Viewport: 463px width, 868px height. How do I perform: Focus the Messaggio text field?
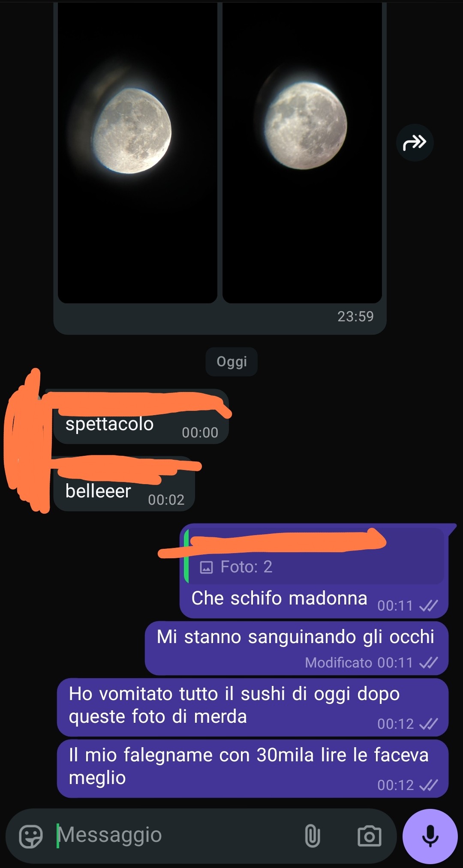pos(176,835)
